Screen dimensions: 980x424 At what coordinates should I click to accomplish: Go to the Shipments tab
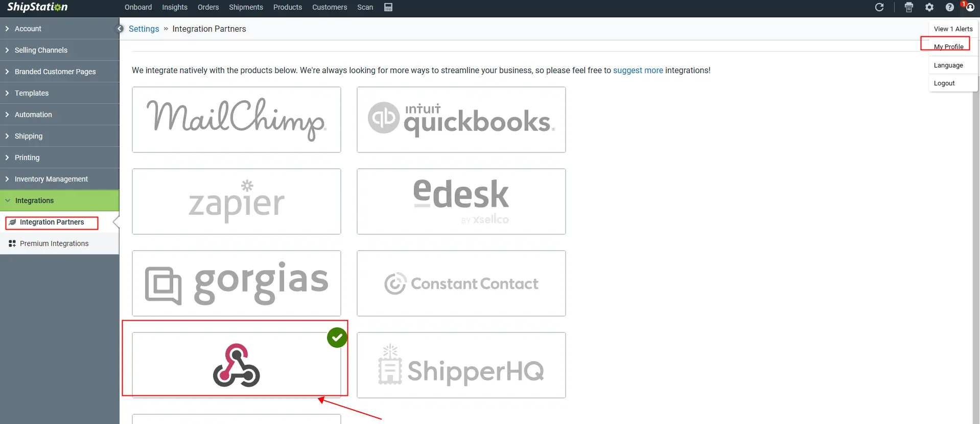point(246,7)
